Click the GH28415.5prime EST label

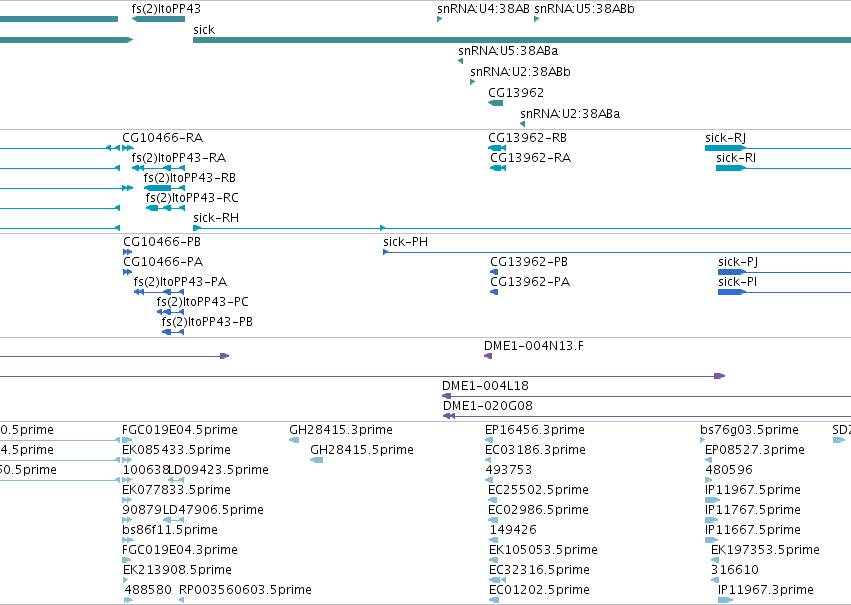click(x=362, y=450)
